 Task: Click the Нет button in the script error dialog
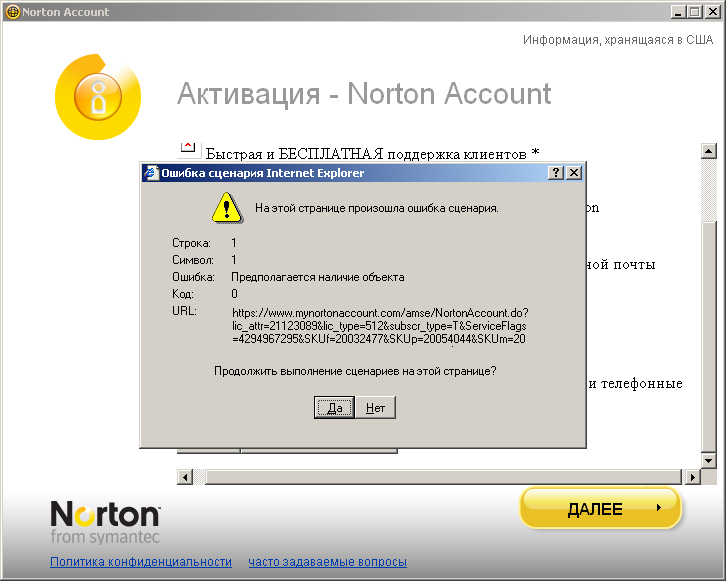[376, 407]
